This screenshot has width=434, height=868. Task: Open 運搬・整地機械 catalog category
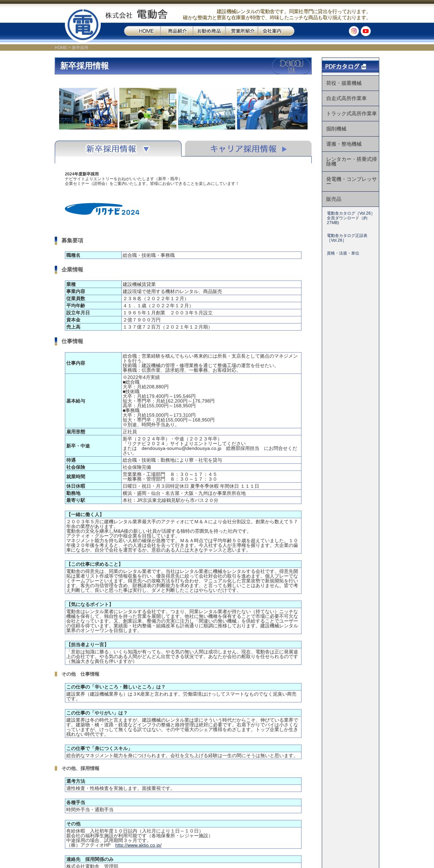point(350,144)
